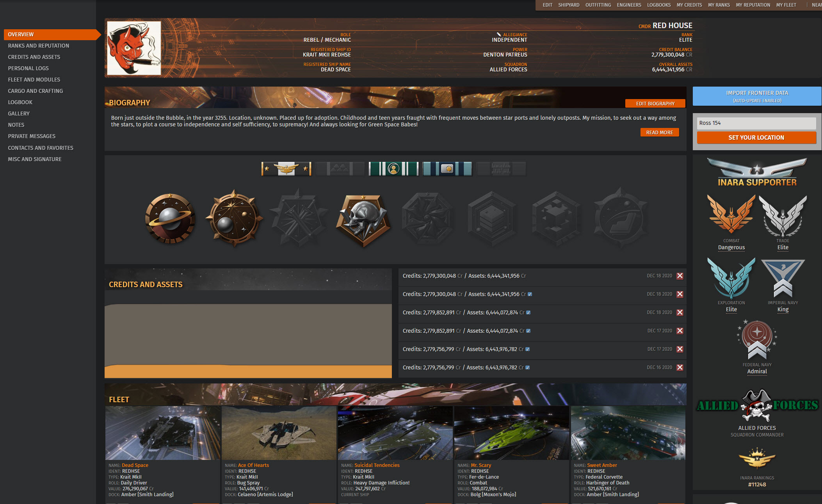This screenshot has width=822, height=504.
Task: Open Ranks and Reputation in sidebar
Action: (x=39, y=46)
